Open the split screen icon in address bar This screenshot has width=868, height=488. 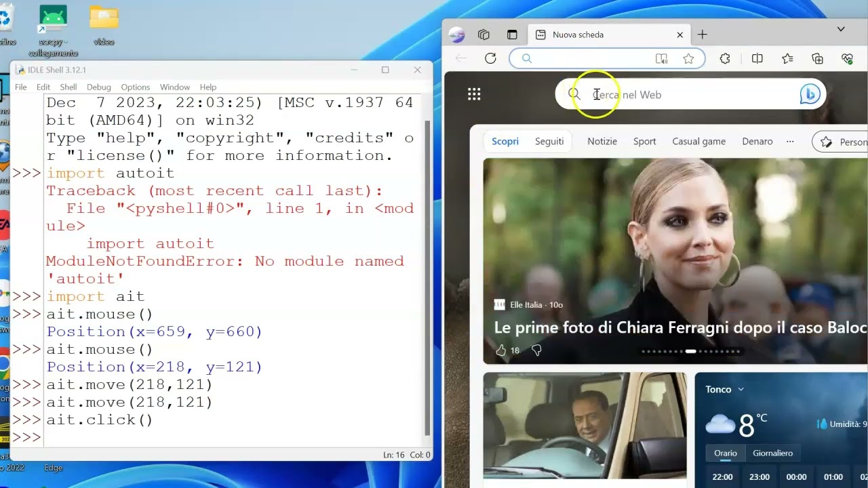[661, 59]
